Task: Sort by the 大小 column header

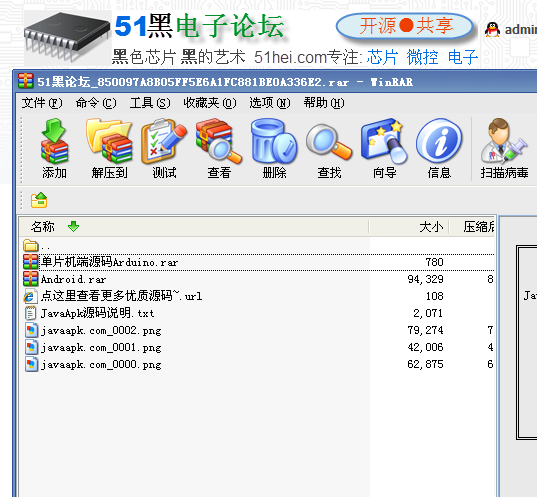Action: (x=409, y=226)
